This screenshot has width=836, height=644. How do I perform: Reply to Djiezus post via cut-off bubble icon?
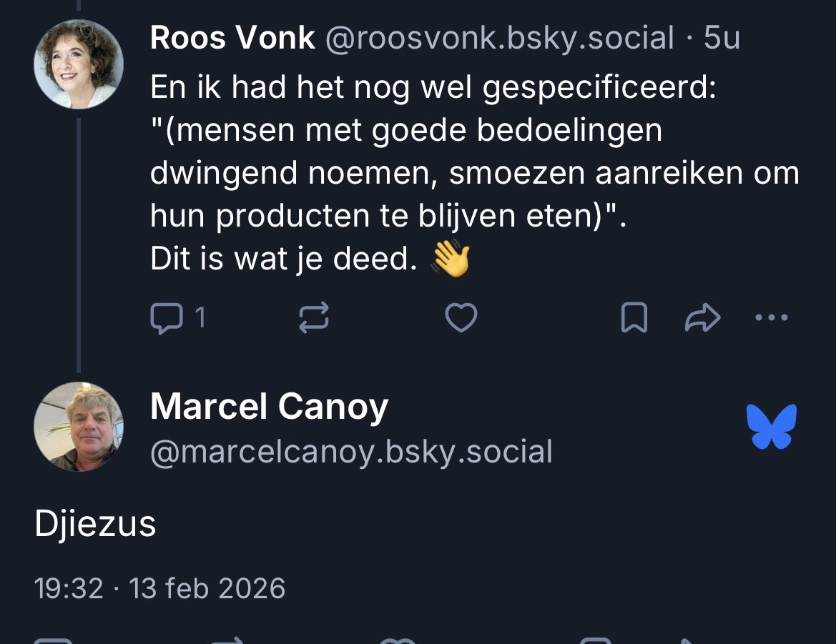click(x=54, y=639)
